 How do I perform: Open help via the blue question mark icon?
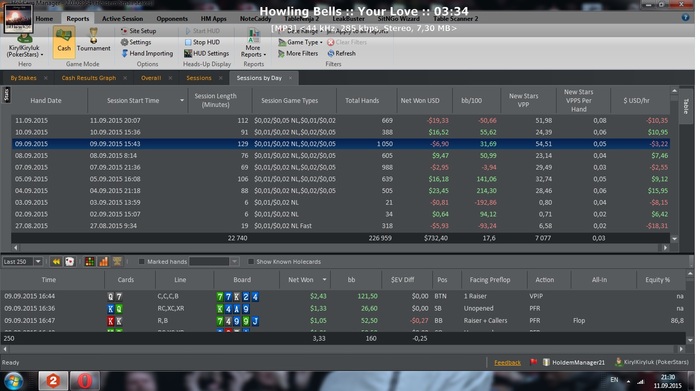pos(685,17)
